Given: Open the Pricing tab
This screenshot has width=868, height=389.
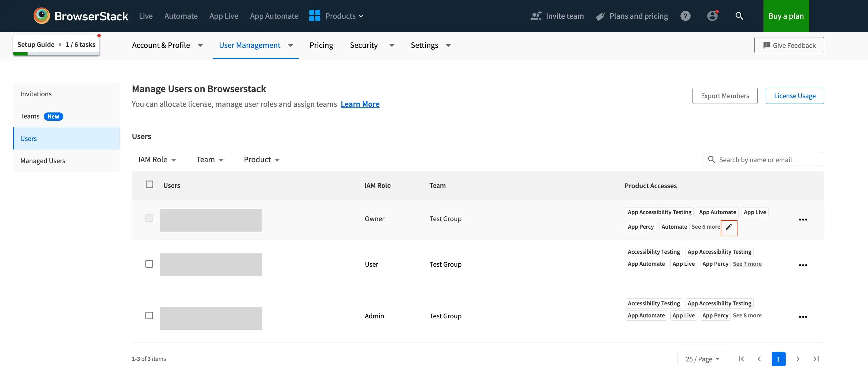Looking at the screenshot, I should coord(321,45).
